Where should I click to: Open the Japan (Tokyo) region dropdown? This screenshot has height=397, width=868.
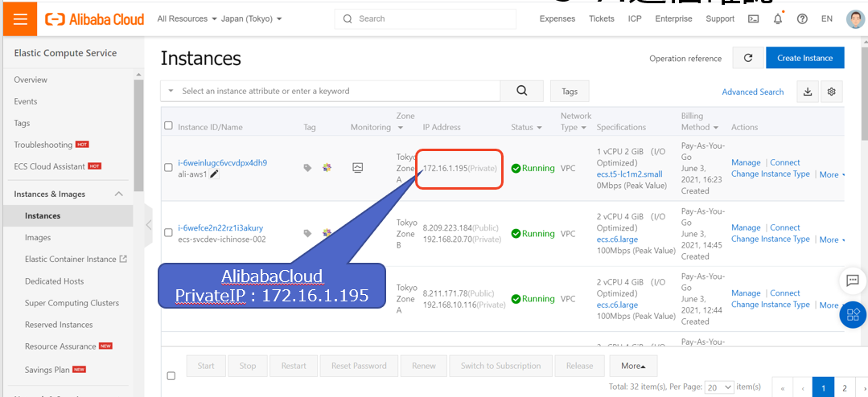click(x=251, y=18)
